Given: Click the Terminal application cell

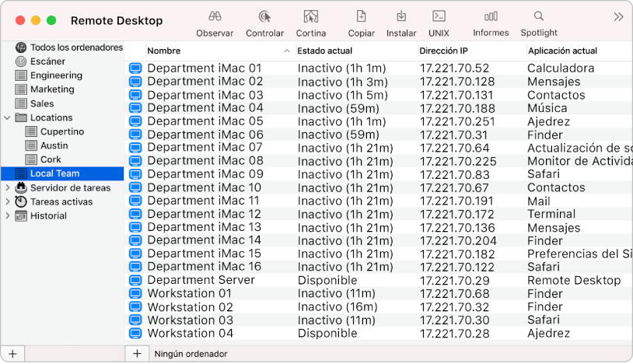Looking at the screenshot, I should tap(551, 214).
